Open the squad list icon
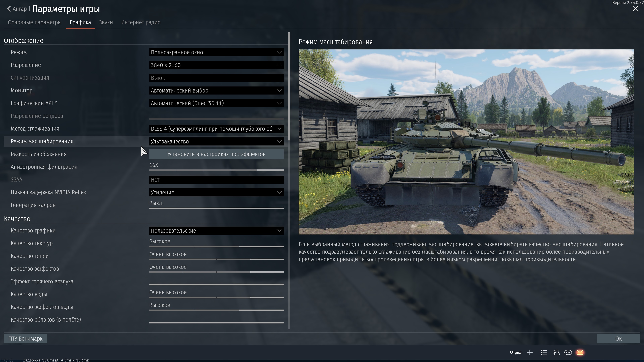 point(544,352)
